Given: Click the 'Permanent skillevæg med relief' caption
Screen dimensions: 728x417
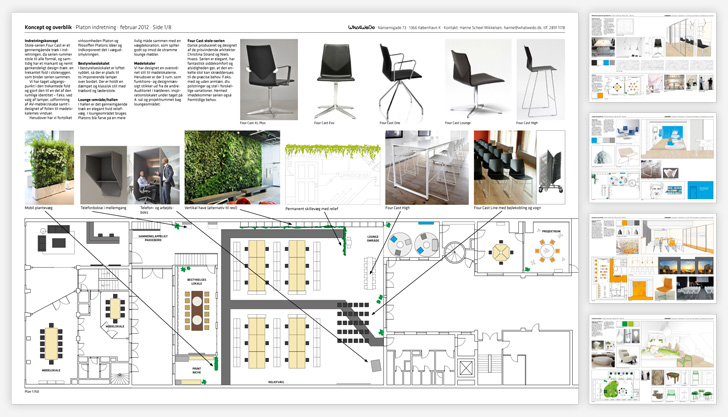Looking at the screenshot, I should (312, 209).
